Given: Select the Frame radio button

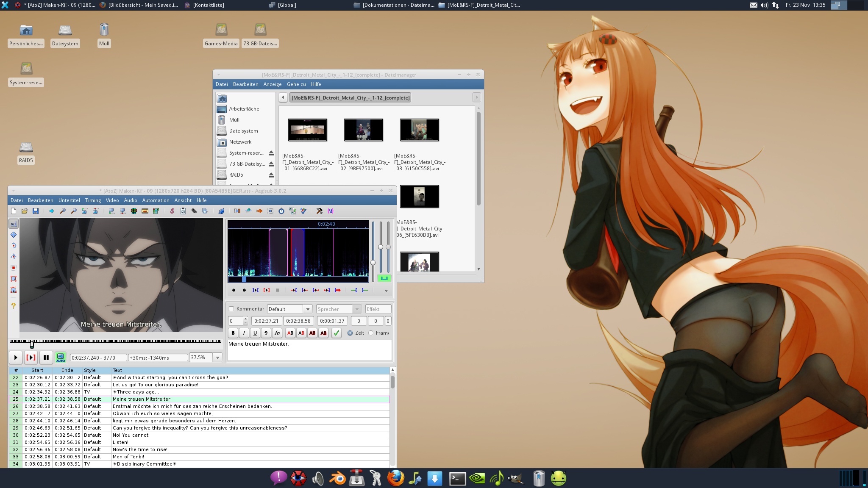Looking at the screenshot, I should pyautogui.click(x=371, y=333).
